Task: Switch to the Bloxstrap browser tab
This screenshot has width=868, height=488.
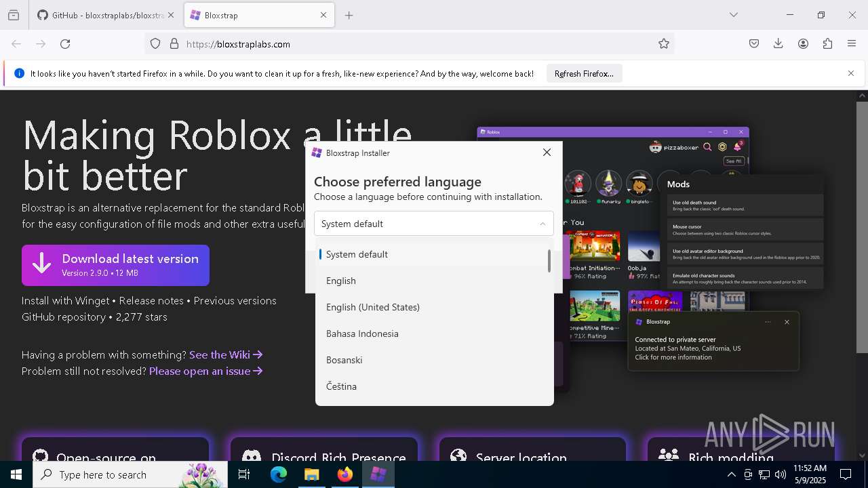Action: click(259, 15)
